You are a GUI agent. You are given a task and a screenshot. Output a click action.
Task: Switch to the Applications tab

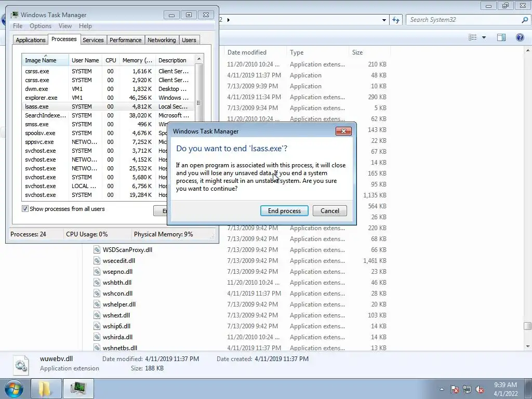31,40
